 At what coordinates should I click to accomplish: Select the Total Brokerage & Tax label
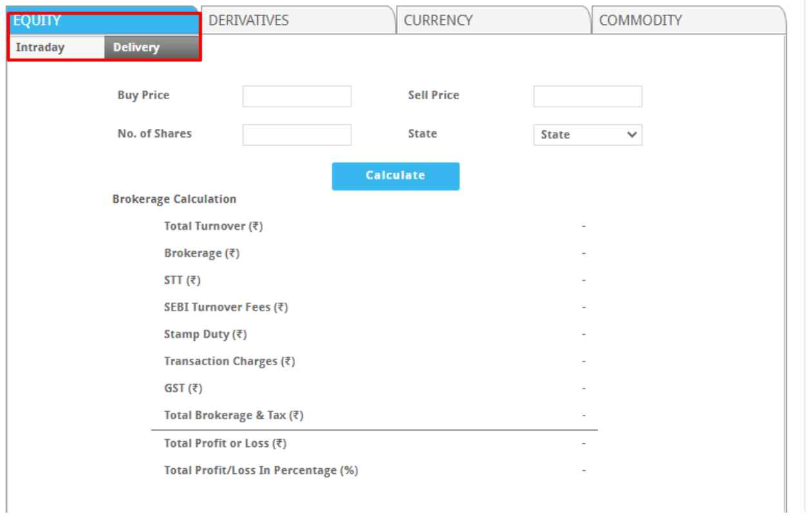[234, 415]
